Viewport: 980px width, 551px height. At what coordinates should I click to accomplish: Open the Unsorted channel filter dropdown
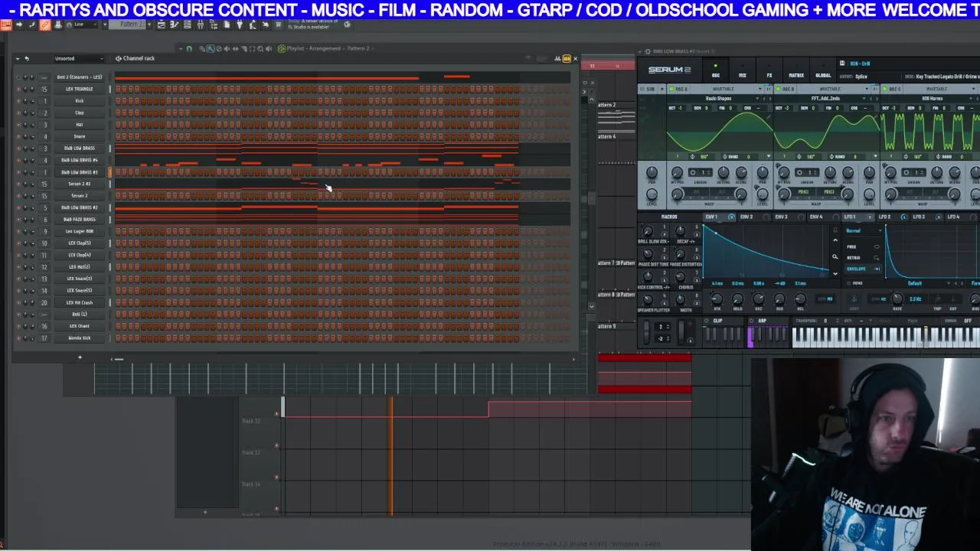78,58
